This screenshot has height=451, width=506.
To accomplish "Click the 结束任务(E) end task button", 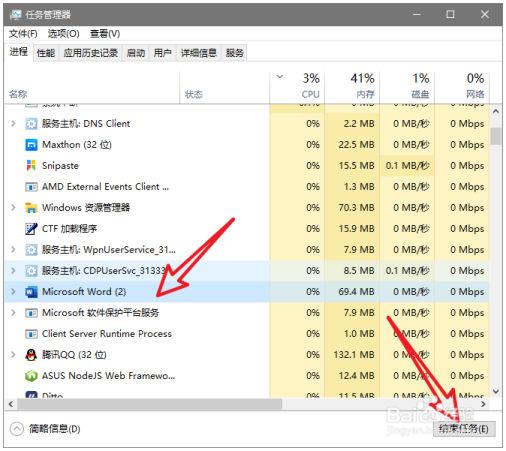I will (464, 429).
